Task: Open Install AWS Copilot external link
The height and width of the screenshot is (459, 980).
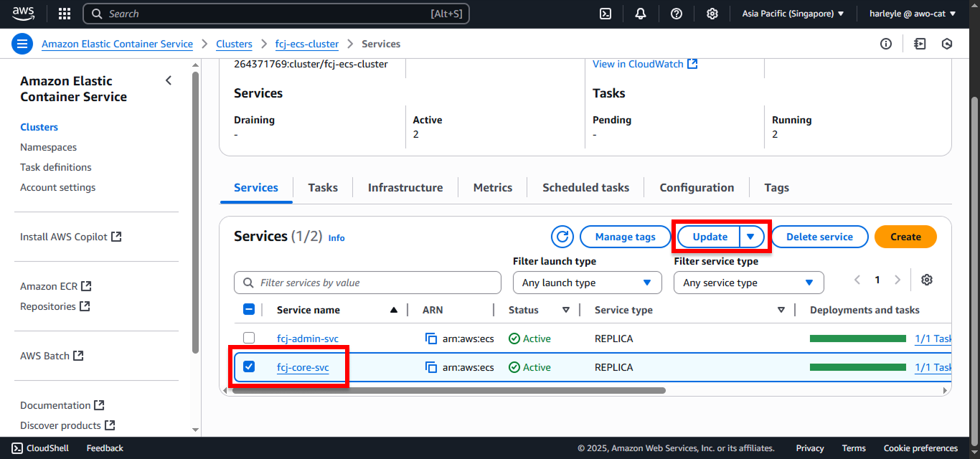Action: [71, 237]
